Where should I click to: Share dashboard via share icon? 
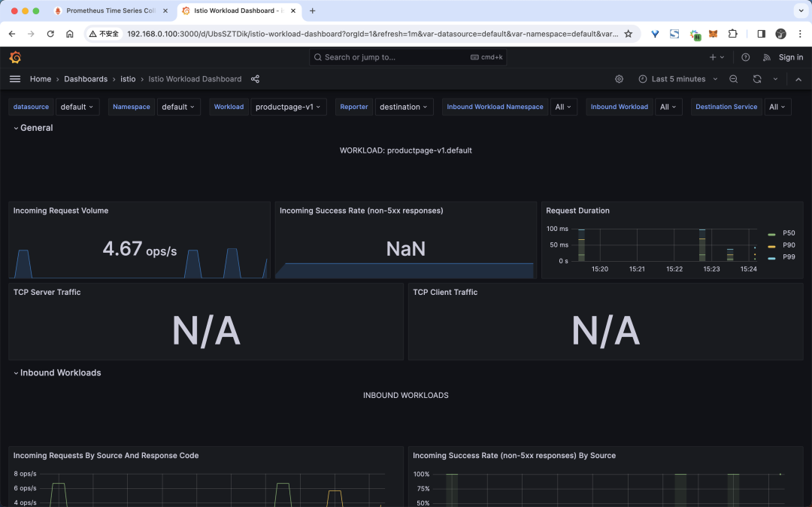255,79
